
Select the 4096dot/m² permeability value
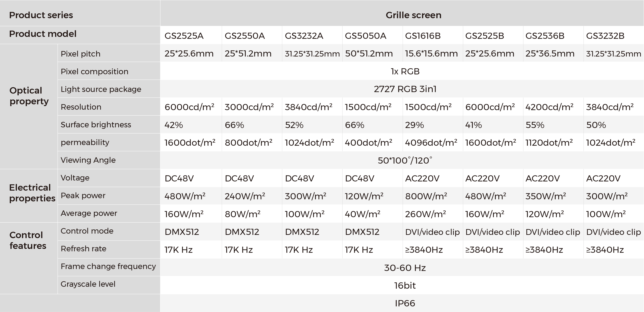click(431, 142)
